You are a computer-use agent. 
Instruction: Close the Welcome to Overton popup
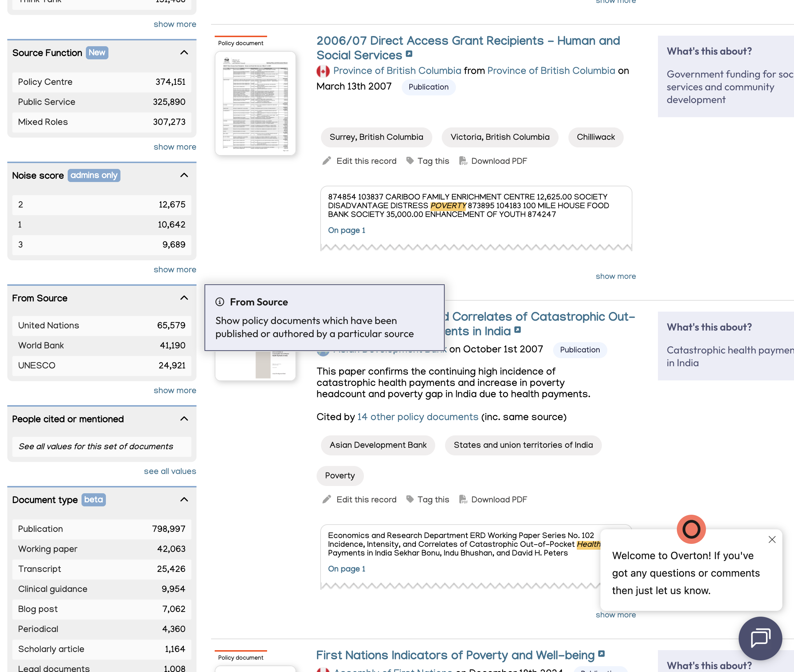point(771,539)
